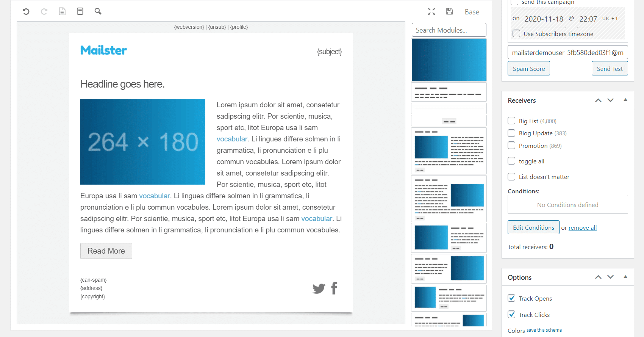Viewport: 644px width, 337px height.
Task: Click the Mailster logo in email
Action: (103, 50)
